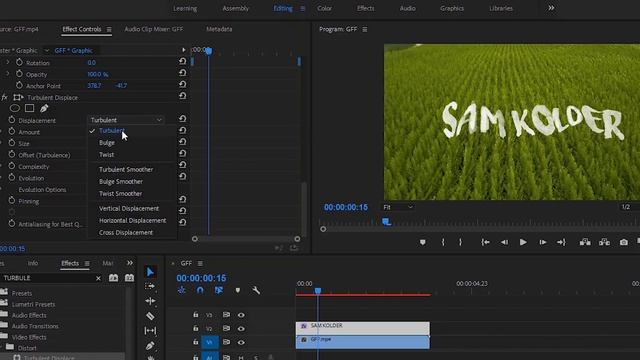Click the Extract button
This screenshot has width=640, height=360.
pyautogui.click(x=604, y=242)
